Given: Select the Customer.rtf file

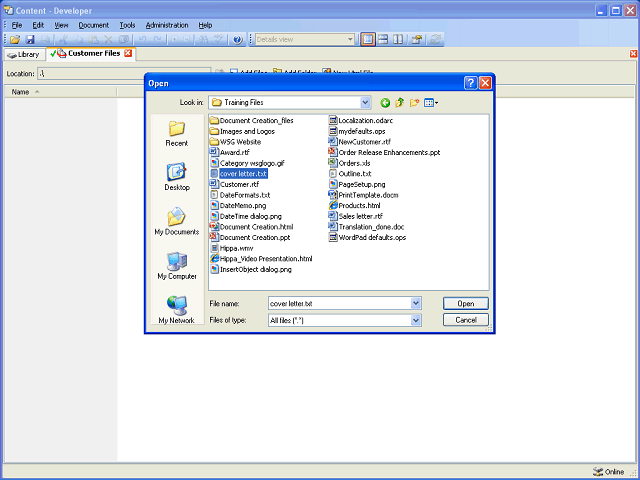Looking at the screenshot, I should 235,184.
